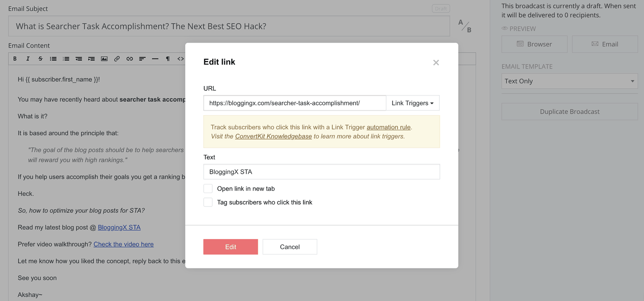Decrease indent with the outdent icon
This screenshot has height=301, width=644.
click(79, 58)
